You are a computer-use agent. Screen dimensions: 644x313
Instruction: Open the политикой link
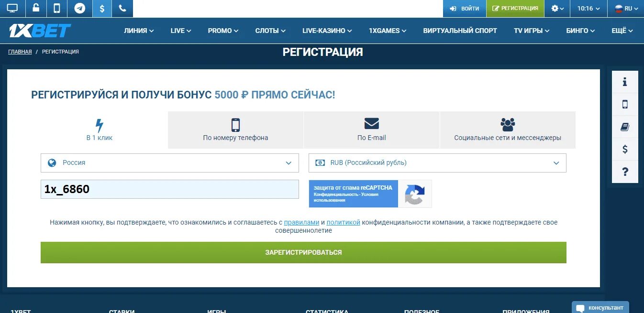[x=343, y=222]
